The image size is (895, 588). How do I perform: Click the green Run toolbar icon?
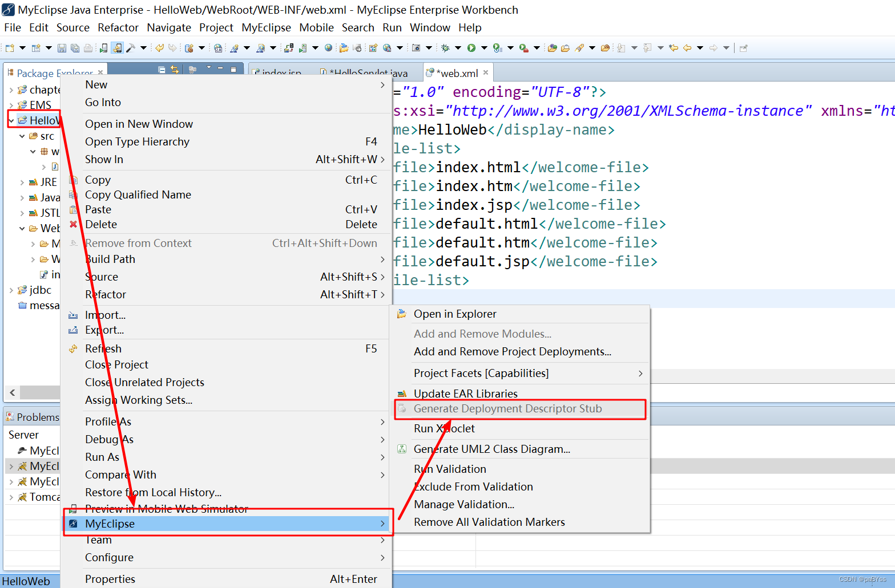[x=471, y=48]
